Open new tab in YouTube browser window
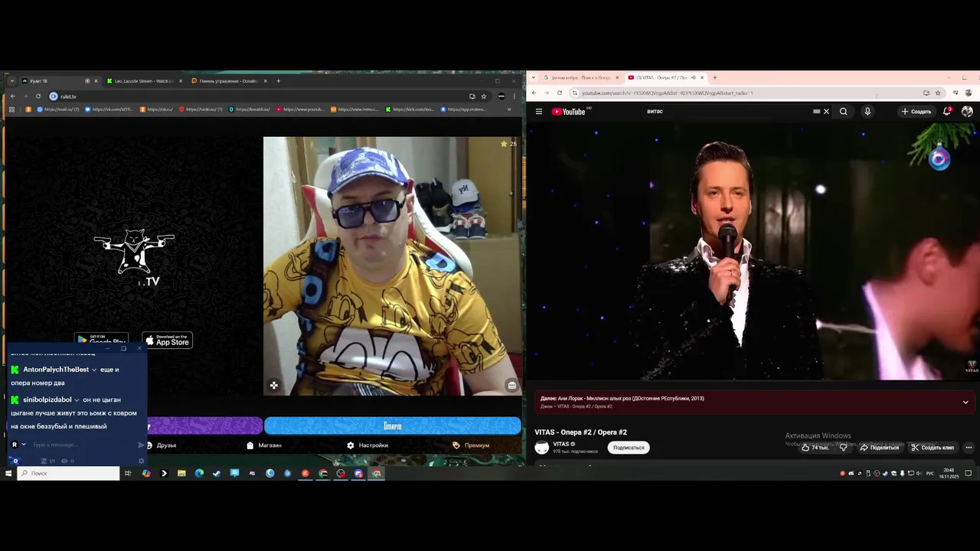 click(x=715, y=77)
